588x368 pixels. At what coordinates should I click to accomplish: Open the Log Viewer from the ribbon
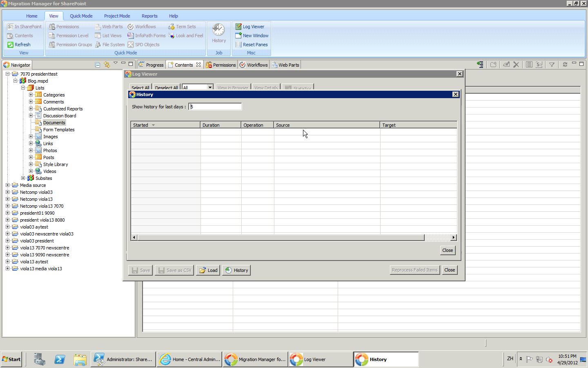pyautogui.click(x=250, y=27)
